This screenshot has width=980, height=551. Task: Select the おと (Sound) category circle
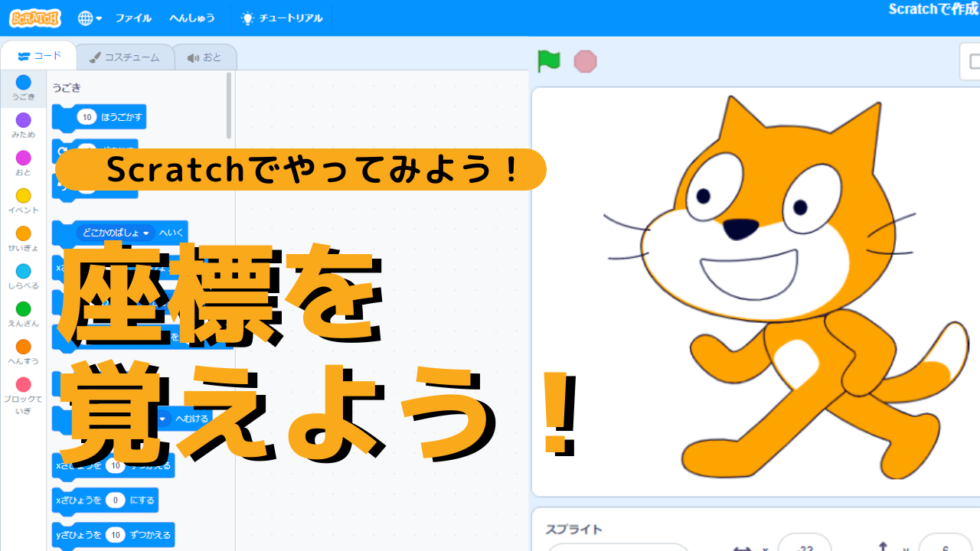point(24,158)
